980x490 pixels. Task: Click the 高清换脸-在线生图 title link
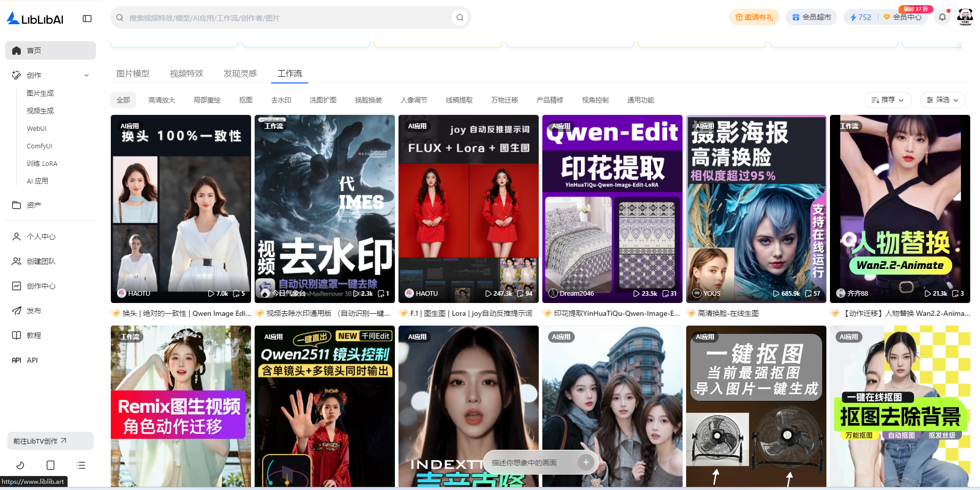tap(728, 313)
